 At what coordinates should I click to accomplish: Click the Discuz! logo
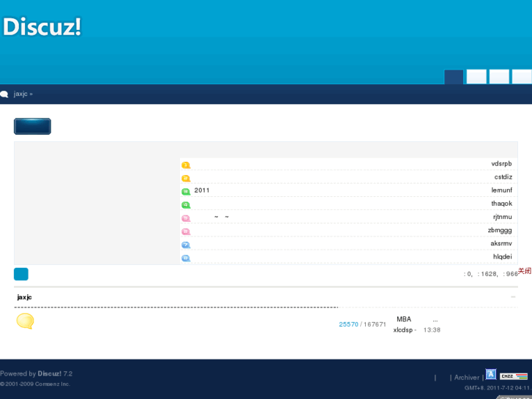(x=42, y=26)
